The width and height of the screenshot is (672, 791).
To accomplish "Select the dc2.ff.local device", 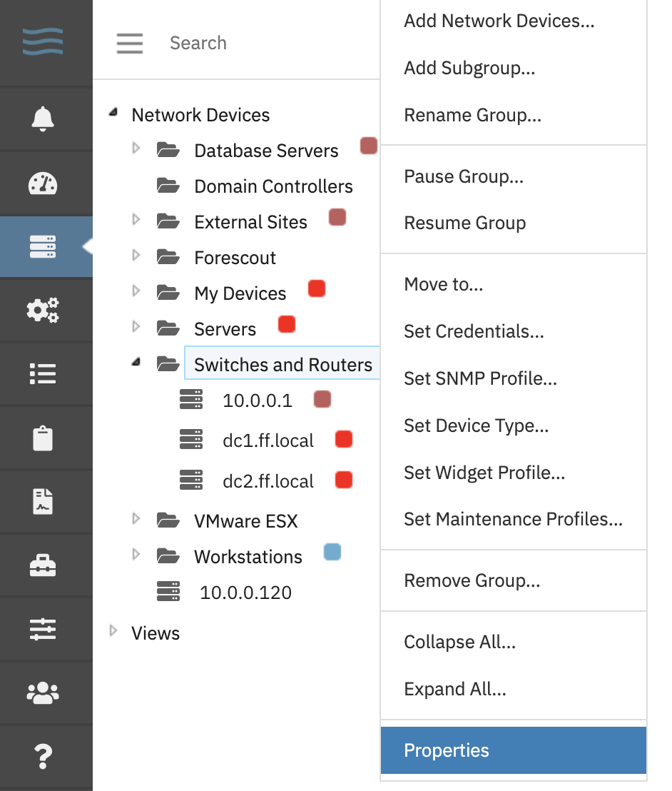I will coord(268,481).
